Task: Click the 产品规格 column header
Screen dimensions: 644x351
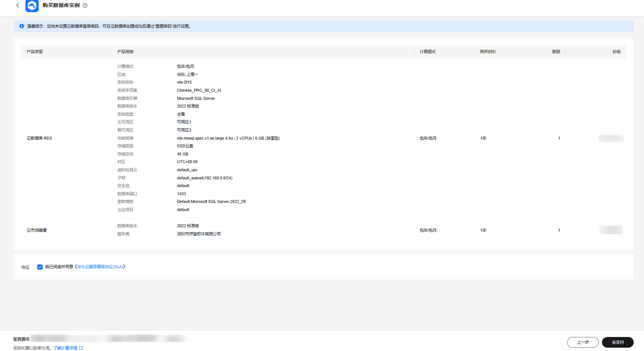Action: click(x=125, y=52)
